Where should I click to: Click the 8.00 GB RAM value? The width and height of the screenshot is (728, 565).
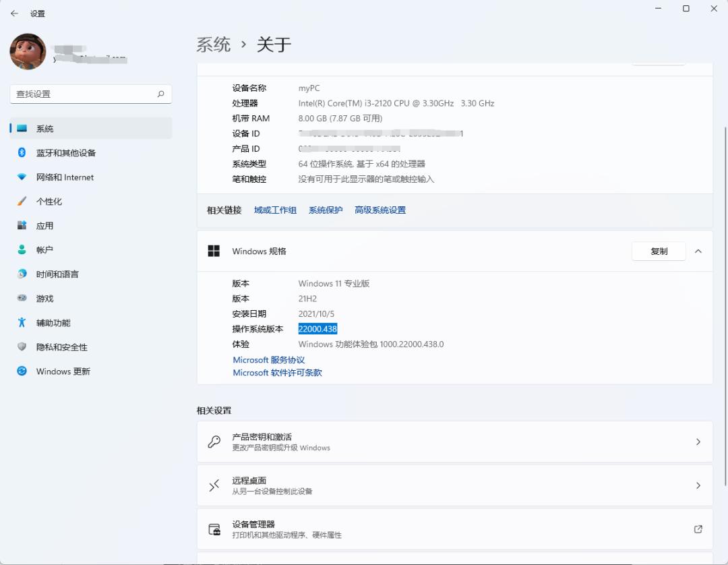point(340,119)
